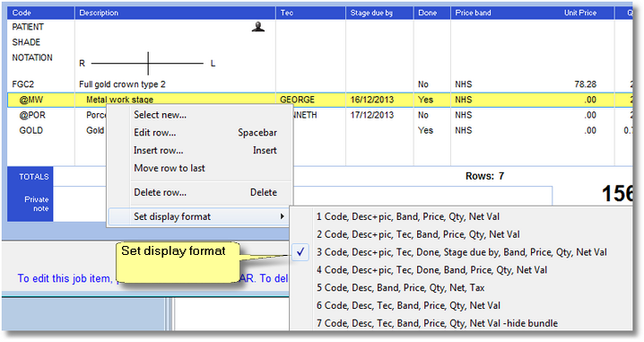Viewport: 644px width, 342px height.
Task: Choose 'Insert row...' from context menu
Action: (x=159, y=150)
